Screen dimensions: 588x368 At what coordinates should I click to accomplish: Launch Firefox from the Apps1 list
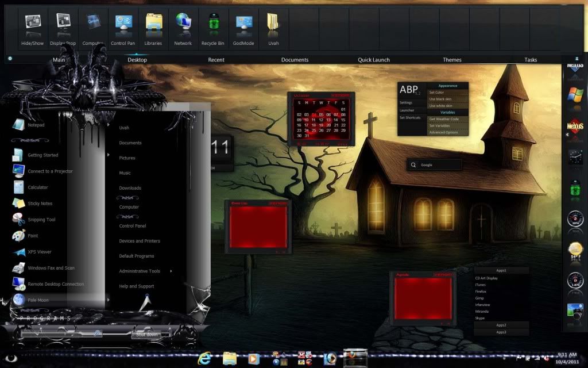[481, 292]
